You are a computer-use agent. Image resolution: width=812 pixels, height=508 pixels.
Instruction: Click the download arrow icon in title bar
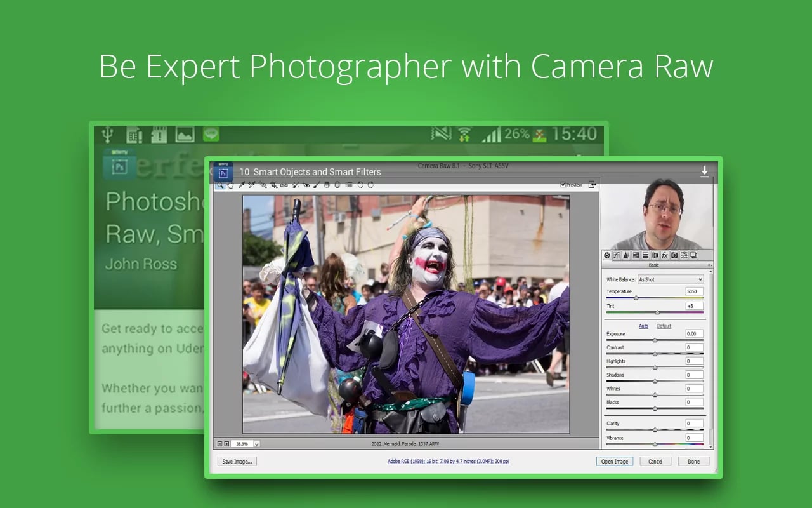pyautogui.click(x=704, y=171)
